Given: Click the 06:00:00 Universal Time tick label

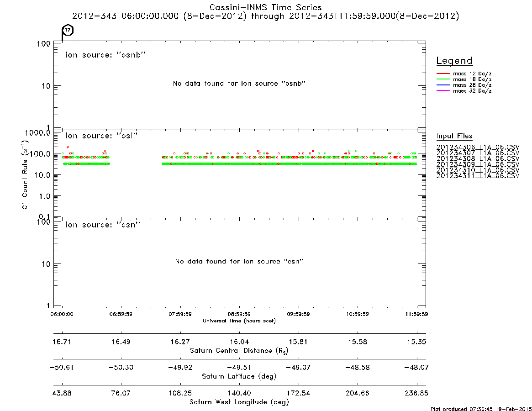Looking at the screenshot, I should coord(62,314).
